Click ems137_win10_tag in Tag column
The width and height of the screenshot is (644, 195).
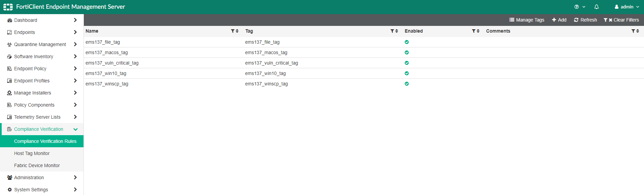[265, 73]
